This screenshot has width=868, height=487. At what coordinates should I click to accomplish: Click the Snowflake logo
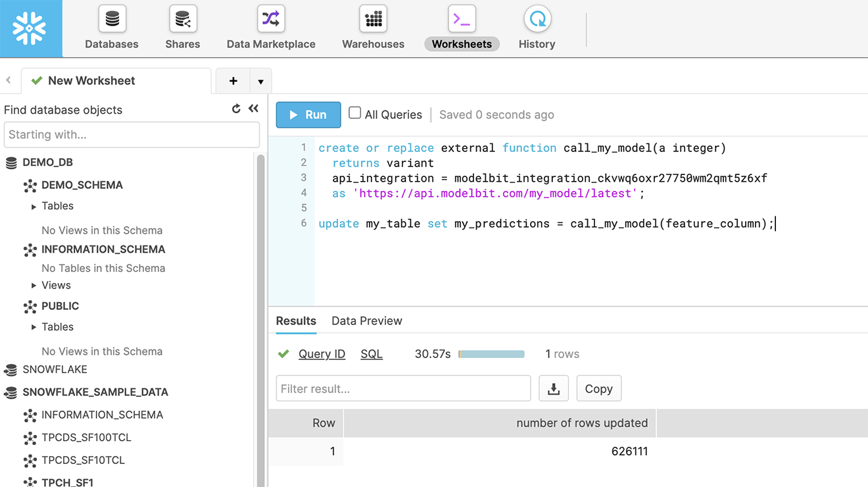[x=30, y=29]
